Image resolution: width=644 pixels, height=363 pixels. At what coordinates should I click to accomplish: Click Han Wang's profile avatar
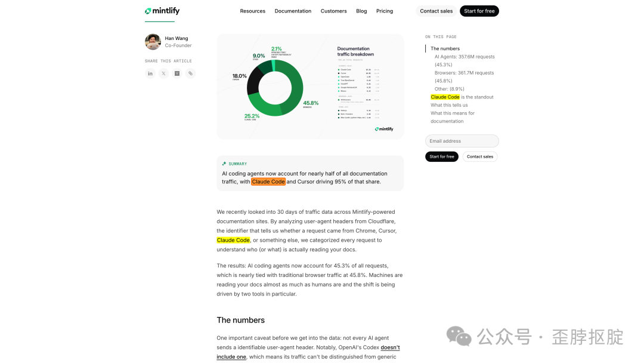coord(151,41)
